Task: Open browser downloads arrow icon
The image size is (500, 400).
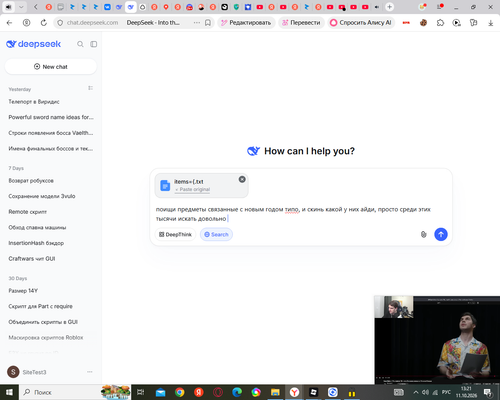Action: 490,23
